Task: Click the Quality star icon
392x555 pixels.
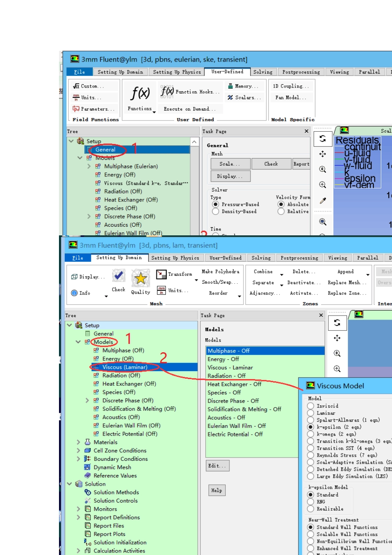Action: pyautogui.click(x=141, y=278)
